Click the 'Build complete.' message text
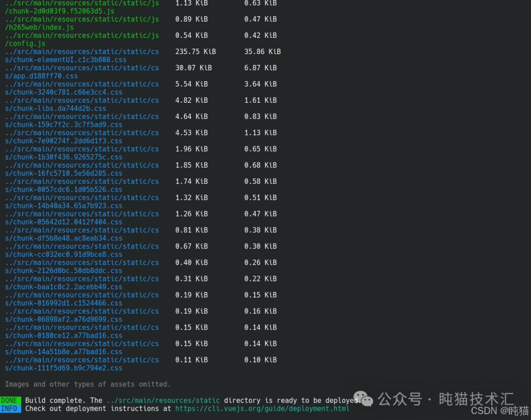 coord(56,400)
